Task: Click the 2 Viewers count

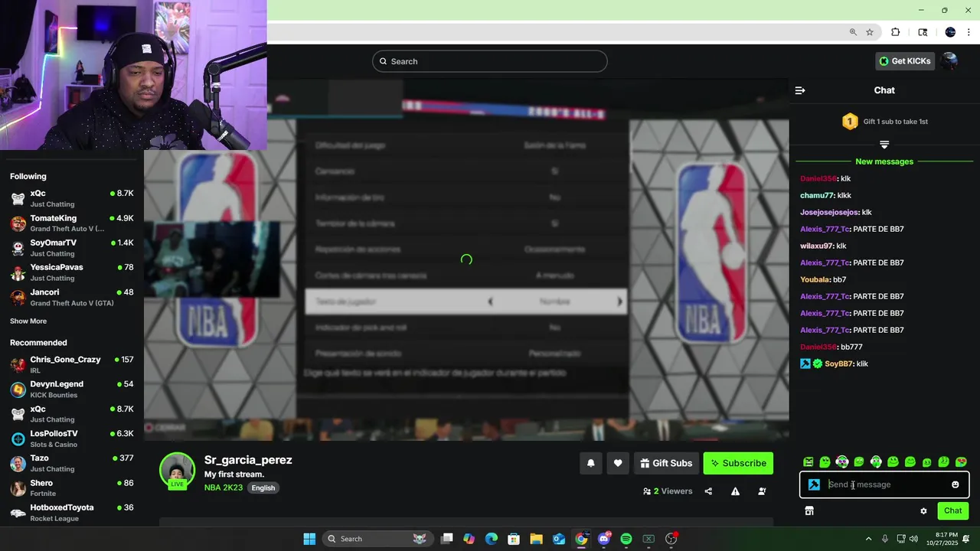Action: click(668, 491)
